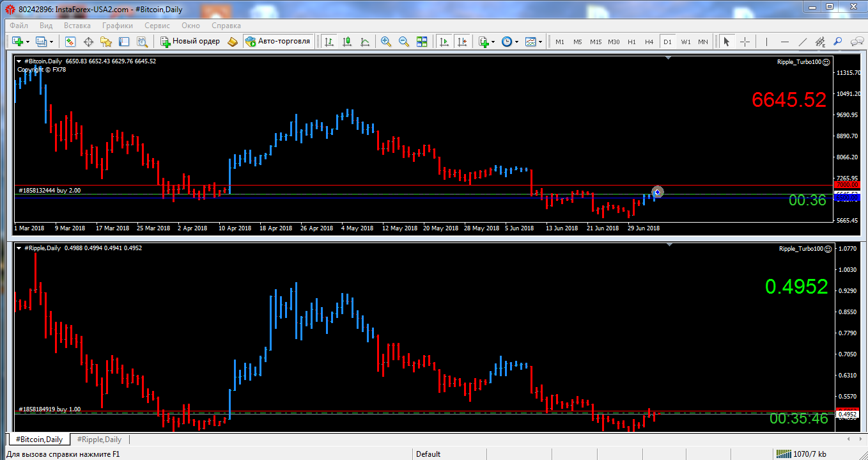Screen dimensions: 868x460
Task: Open the Справка menu
Action: (x=226, y=26)
